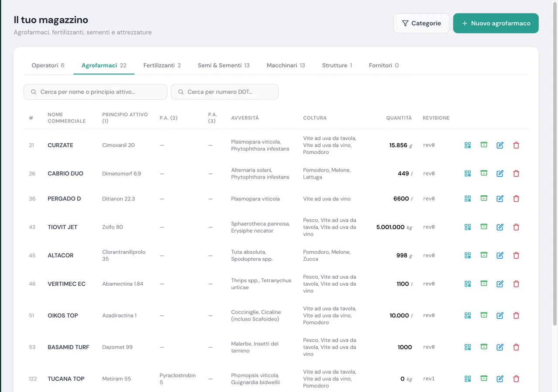
Task: Click the 5.001.000 kg quantity value
Action: (394, 227)
